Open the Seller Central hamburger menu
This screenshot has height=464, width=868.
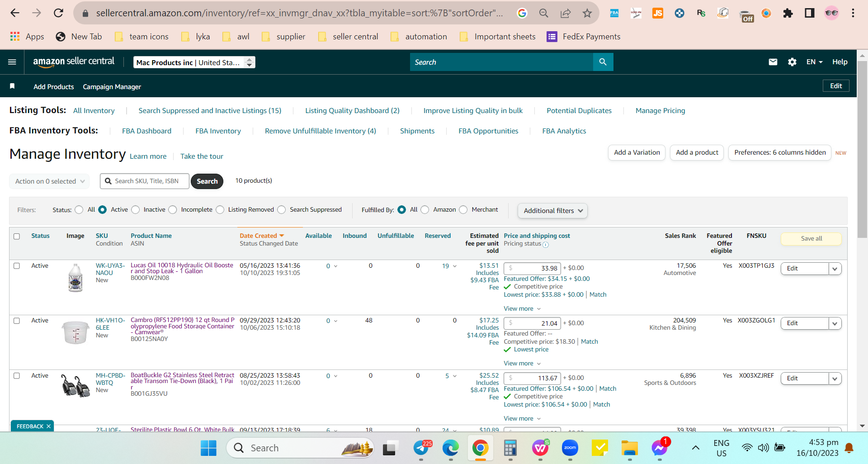[12, 62]
